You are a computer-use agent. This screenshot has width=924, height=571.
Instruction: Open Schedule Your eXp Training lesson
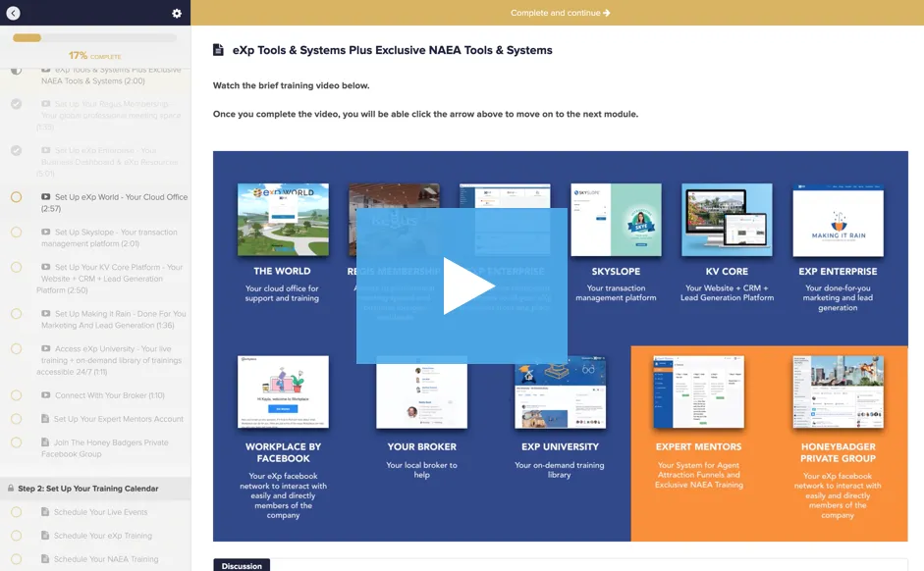pos(96,536)
